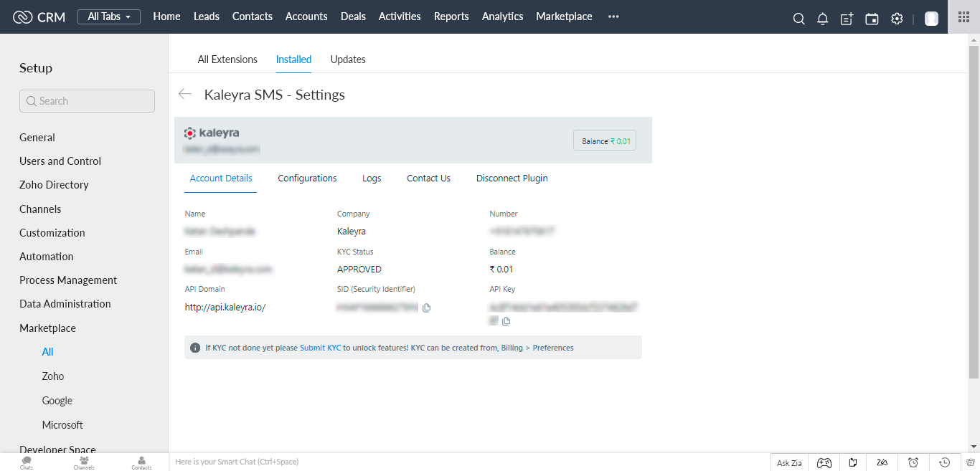
Task: Open the sticky notes icon in footer
Action: coord(853,462)
